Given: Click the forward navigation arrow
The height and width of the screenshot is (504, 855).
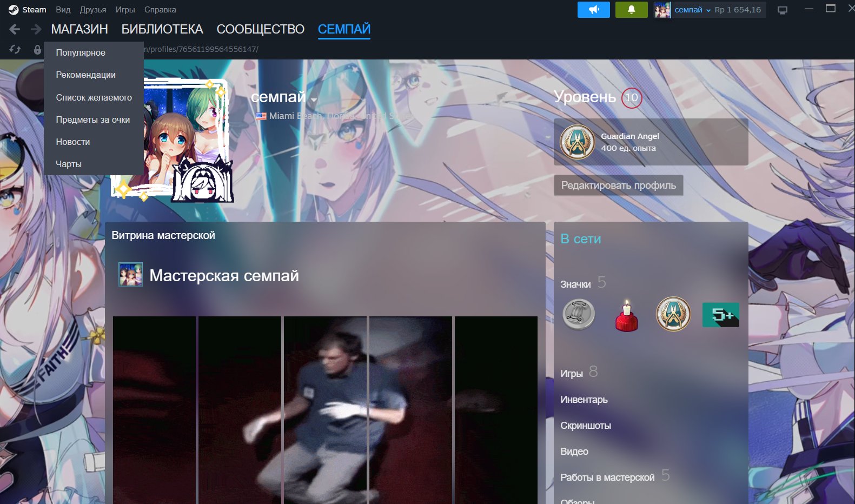Looking at the screenshot, I should pos(36,29).
